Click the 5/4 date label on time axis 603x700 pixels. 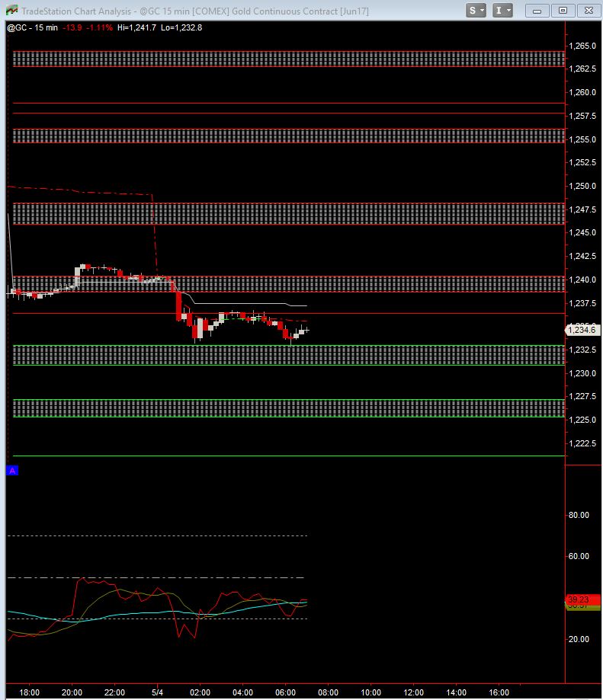[x=157, y=692]
